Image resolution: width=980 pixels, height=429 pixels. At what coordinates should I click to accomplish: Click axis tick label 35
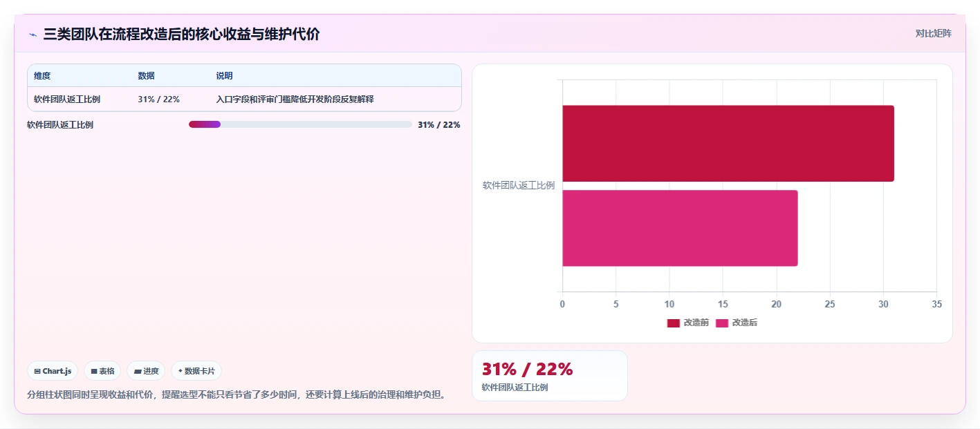[x=936, y=304]
